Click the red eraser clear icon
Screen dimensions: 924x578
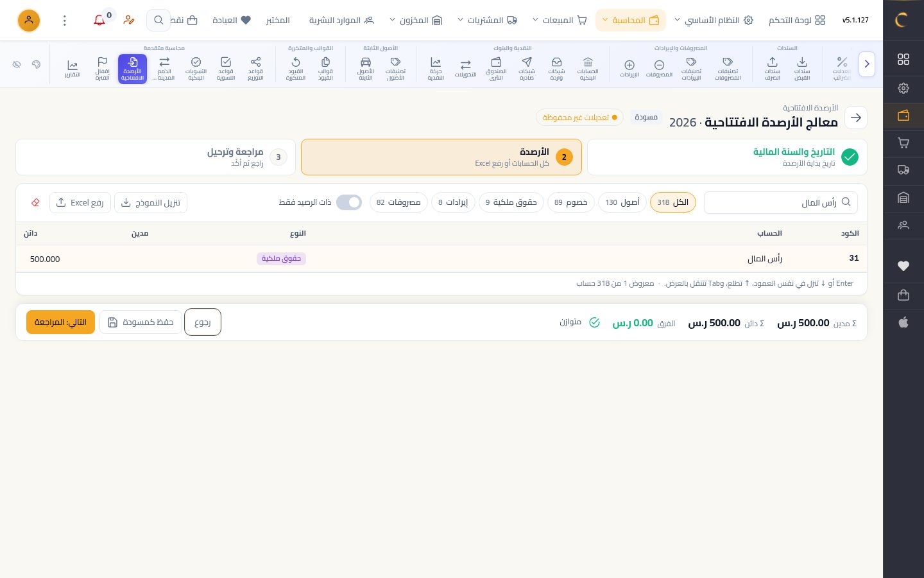point(35,203)
